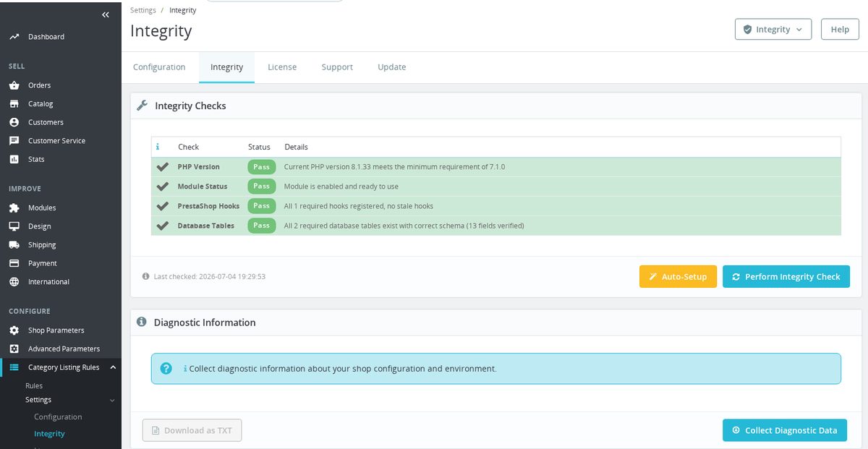Screen dimensions: 868x449
Task: Switch to the Configuration tab
Action: click(x=159, y=67)
